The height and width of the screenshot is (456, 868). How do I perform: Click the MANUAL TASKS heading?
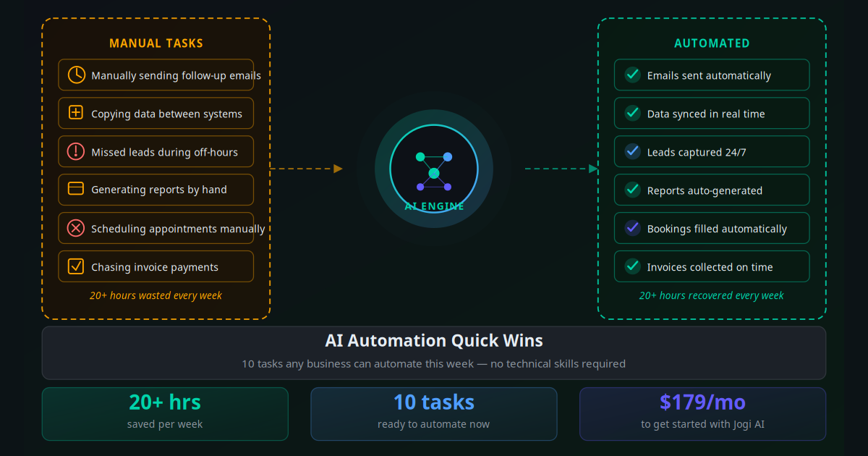156,43
